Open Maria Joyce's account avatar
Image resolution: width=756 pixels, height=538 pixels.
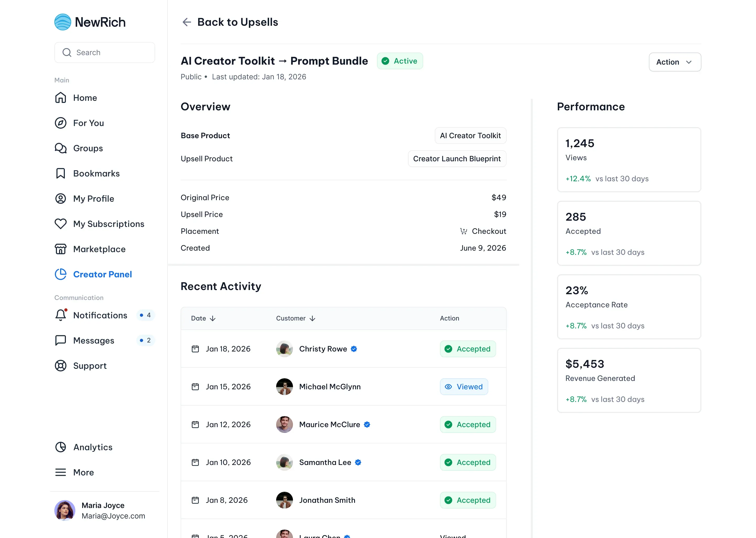tap(65, 510)
